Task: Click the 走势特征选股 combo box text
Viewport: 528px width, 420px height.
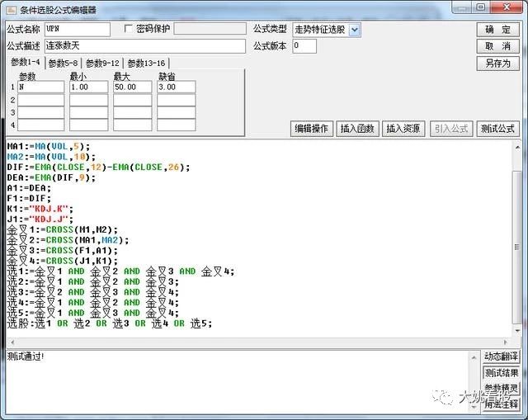Action: (320, 30)
